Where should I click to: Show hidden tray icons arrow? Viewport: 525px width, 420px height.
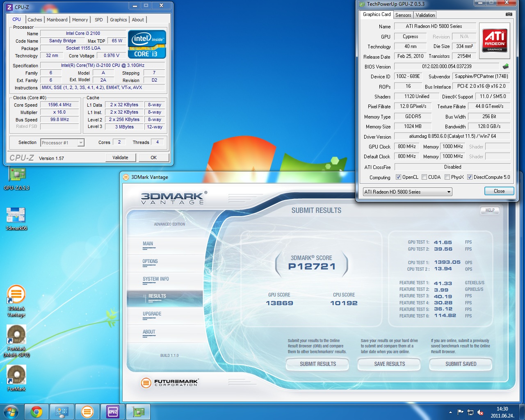(x=450, y=412)
